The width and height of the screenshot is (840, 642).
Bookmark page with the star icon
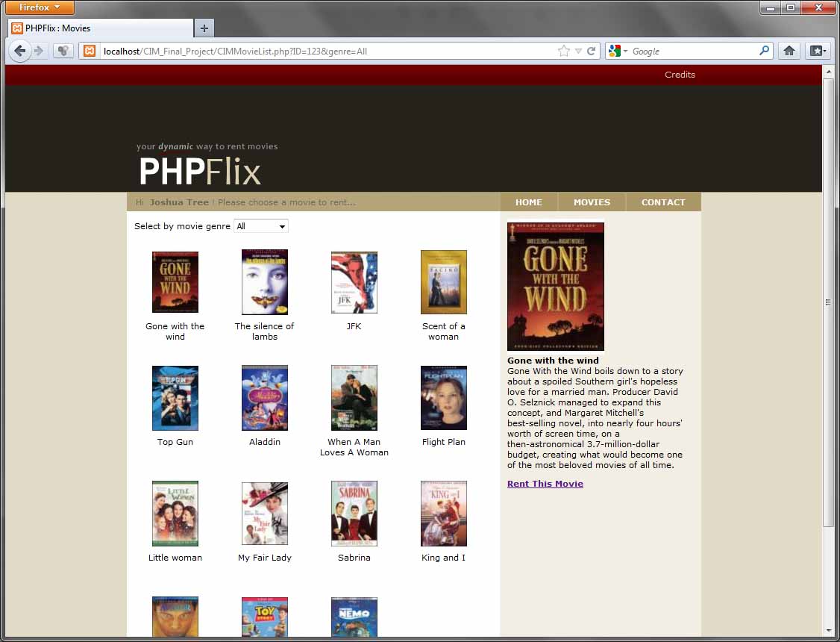click(564, 51)
